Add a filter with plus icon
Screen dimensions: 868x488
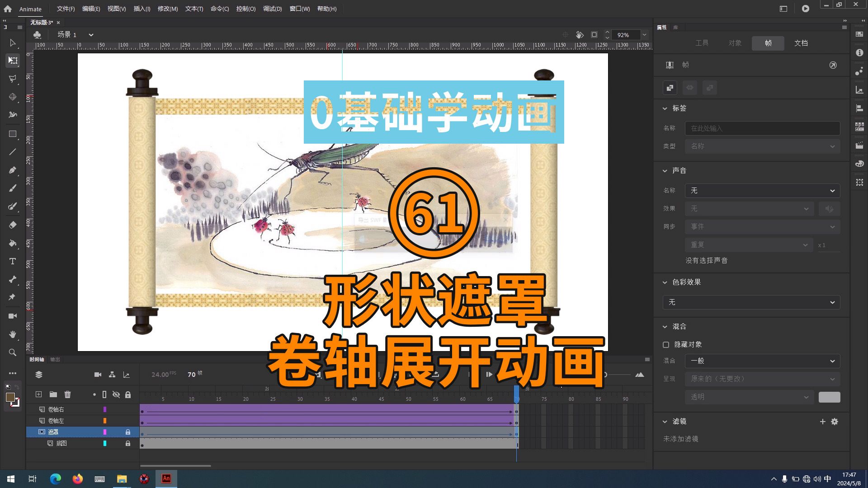[822, 422]
